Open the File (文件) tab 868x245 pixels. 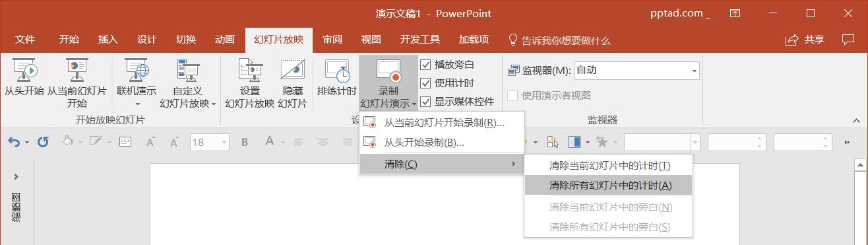[x=24, y=40]
